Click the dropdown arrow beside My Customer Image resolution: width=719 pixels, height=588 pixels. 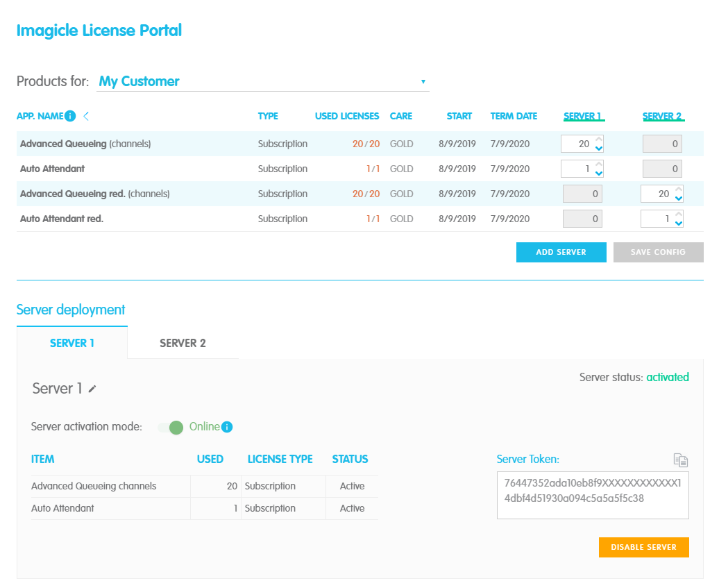(423, 81)
